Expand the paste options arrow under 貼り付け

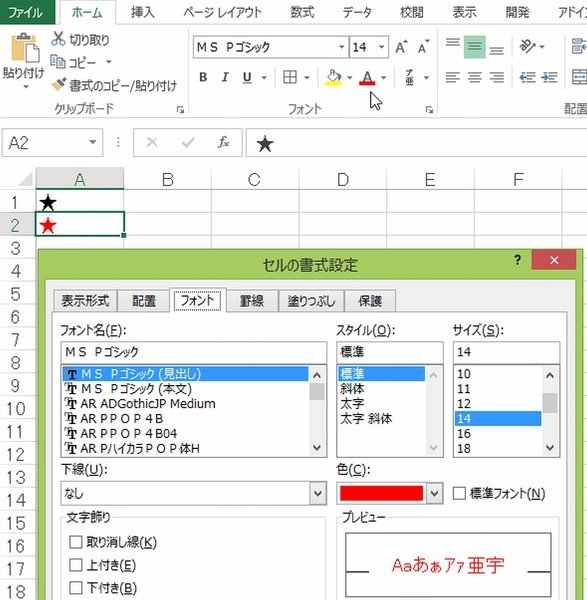[26, 88]
